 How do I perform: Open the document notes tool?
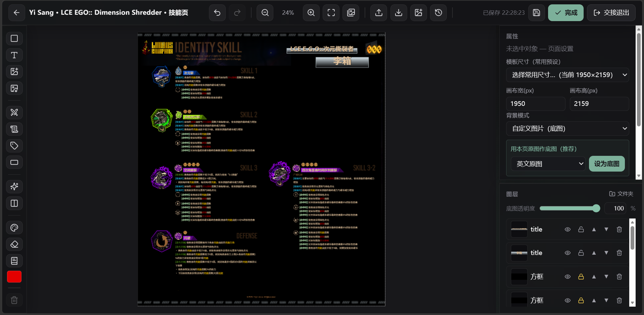point(14,261)
